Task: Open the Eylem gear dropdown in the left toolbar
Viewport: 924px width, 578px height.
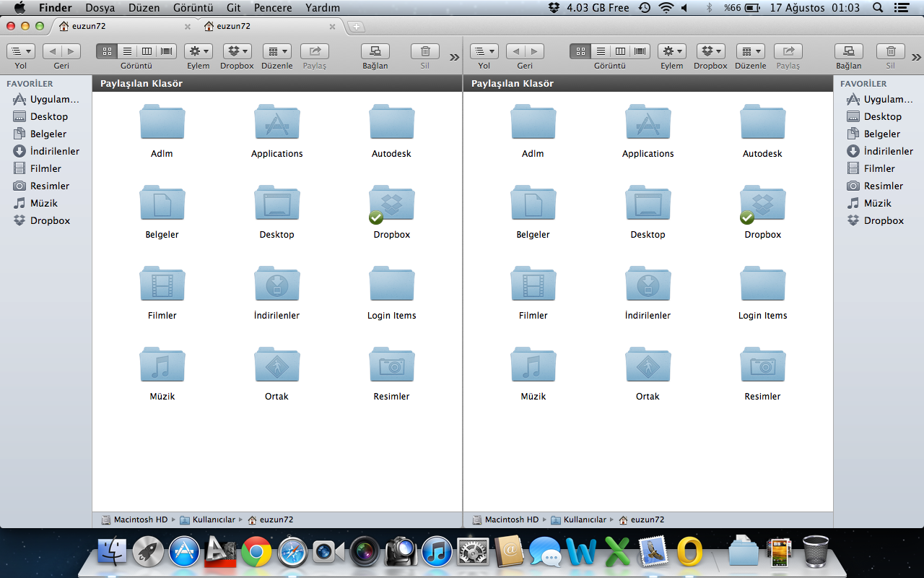Action: (198, 51)
